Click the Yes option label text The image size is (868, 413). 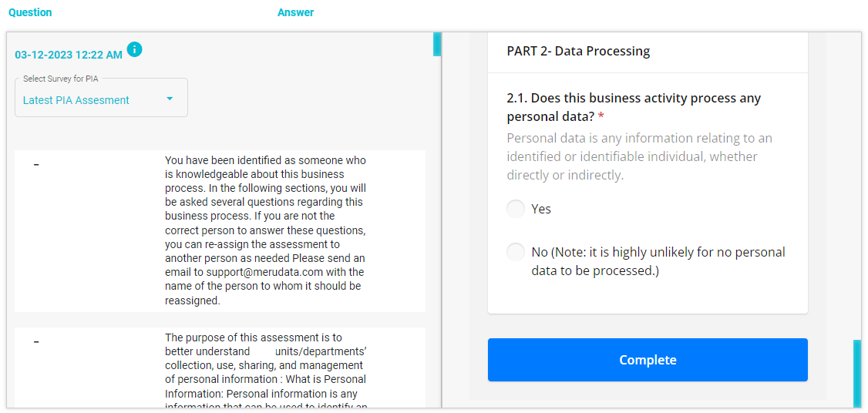pos(541,210)
